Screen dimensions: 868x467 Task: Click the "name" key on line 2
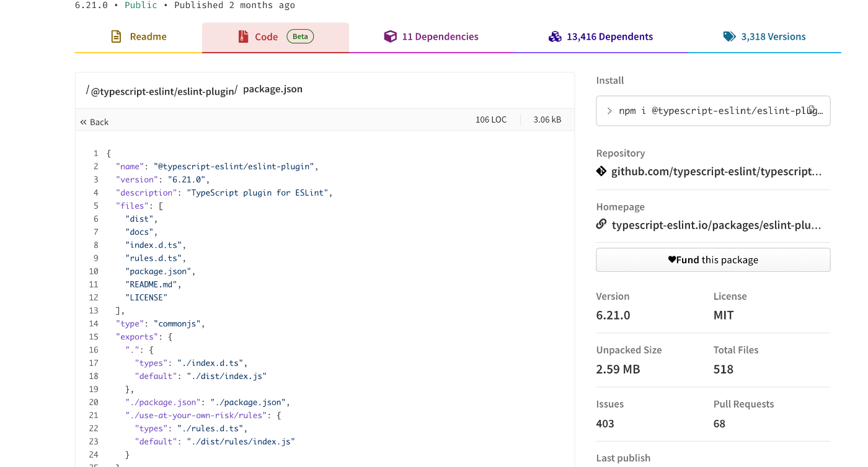[x=130, y=167]
